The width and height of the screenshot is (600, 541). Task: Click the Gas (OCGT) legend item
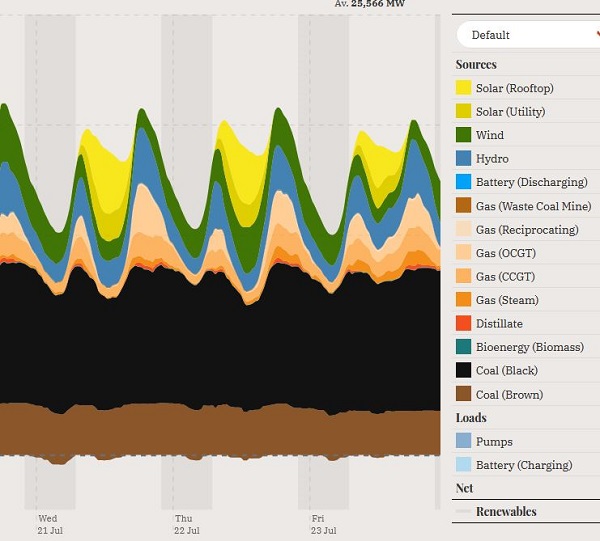504,253
